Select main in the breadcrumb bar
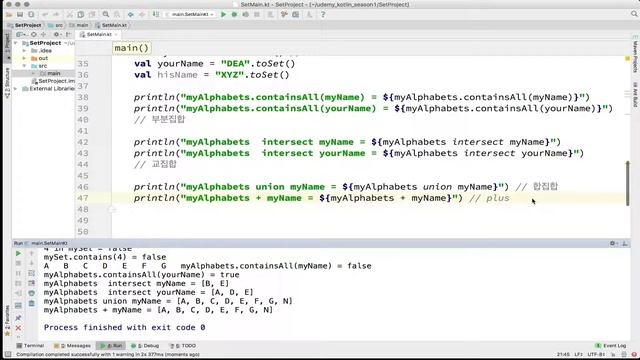The image size is (640, 360). pyautogui.click(x=79, y=25)
